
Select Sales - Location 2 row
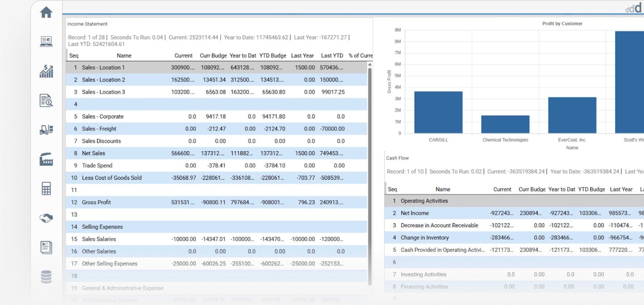[216, 80]
